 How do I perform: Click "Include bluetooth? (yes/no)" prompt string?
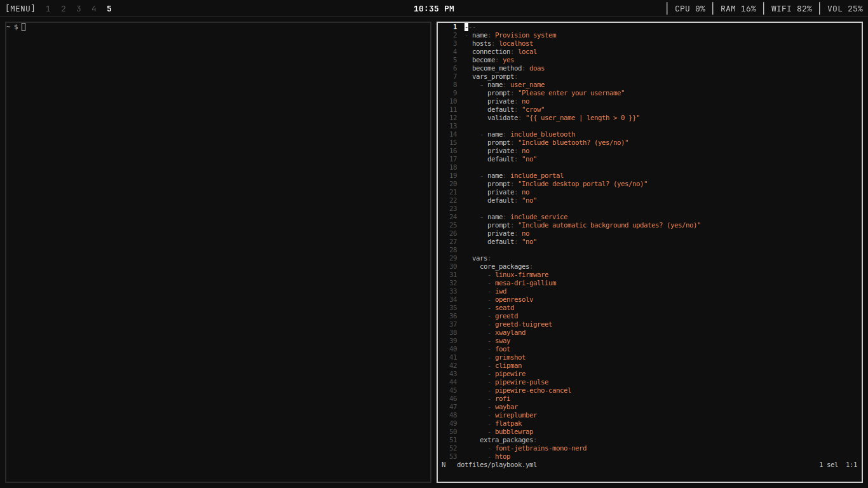click(x=573, y=143)
